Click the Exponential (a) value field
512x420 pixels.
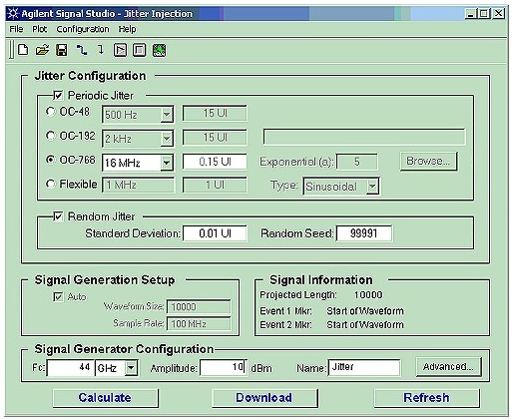(357, 162)
